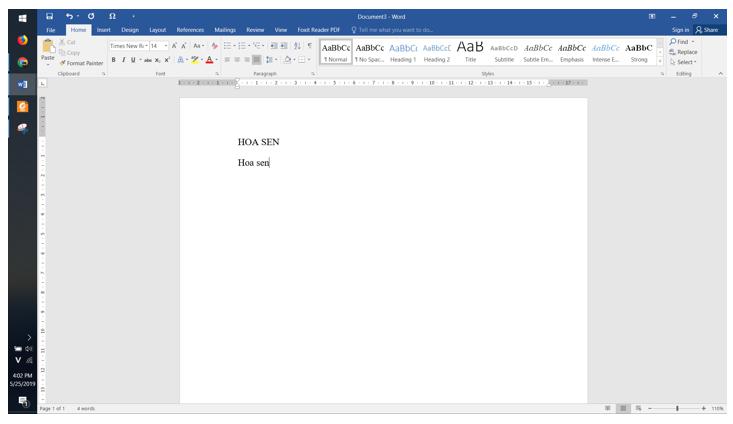Click the Share button

coord(707,30)
